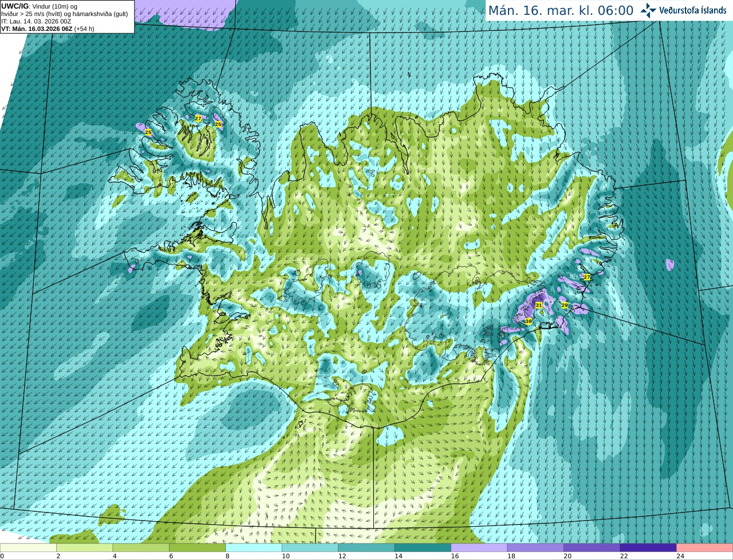Click the yellow gust label 30
Viewport: 733px width, 560px height.
(529, 322)
